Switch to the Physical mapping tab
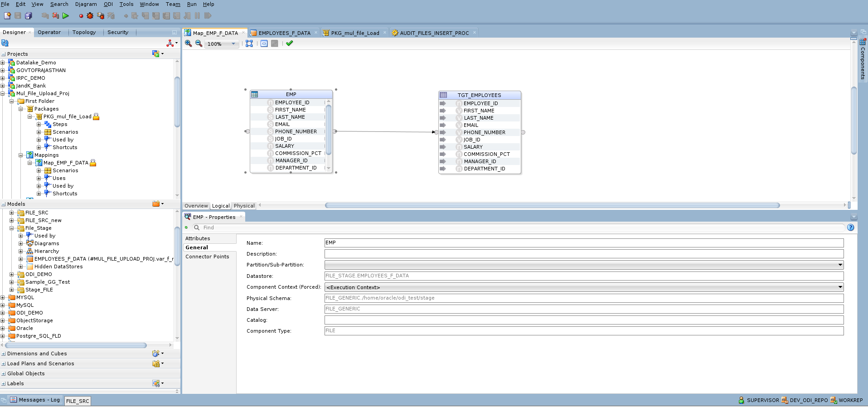Image resolution: width=868 pixels, height=407 pixels. pyautogui.click(x=244, y=206)
